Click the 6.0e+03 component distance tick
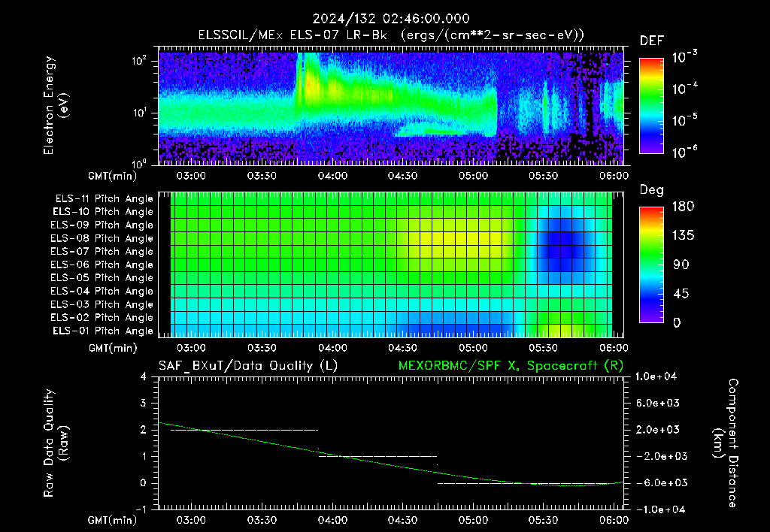 click(x=658, y=403)
